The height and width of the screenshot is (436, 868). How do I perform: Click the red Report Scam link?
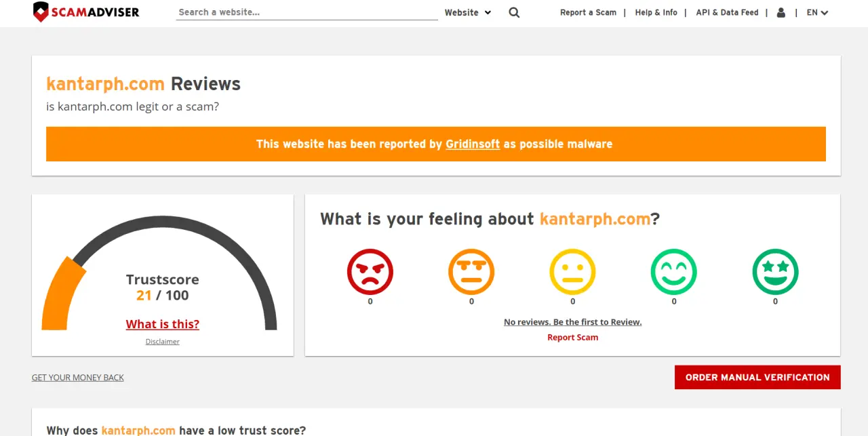(572, 337)
